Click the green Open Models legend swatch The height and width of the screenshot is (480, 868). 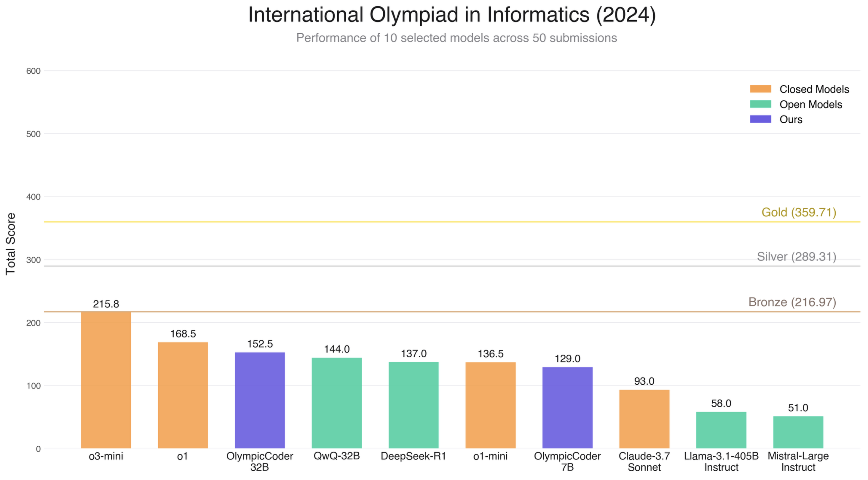(760, 104)
